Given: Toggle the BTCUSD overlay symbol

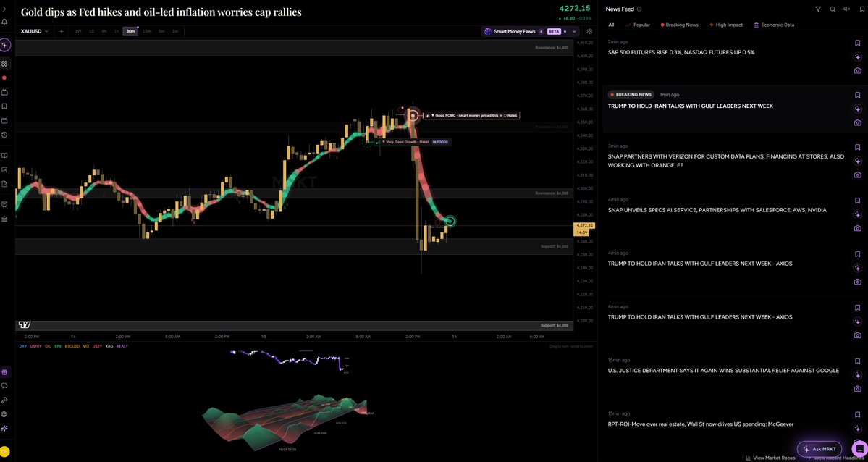Looking at the screenshot, I should pos(72,346).
